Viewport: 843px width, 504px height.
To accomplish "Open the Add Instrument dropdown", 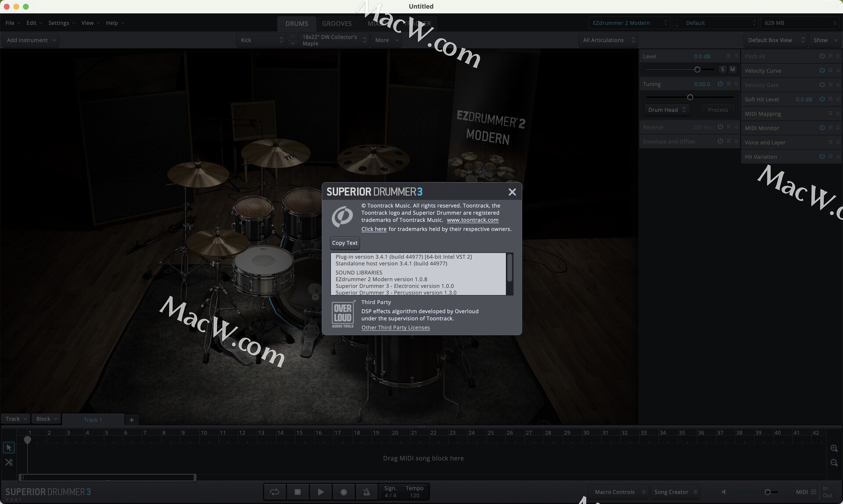I will (x=31, y=40).
